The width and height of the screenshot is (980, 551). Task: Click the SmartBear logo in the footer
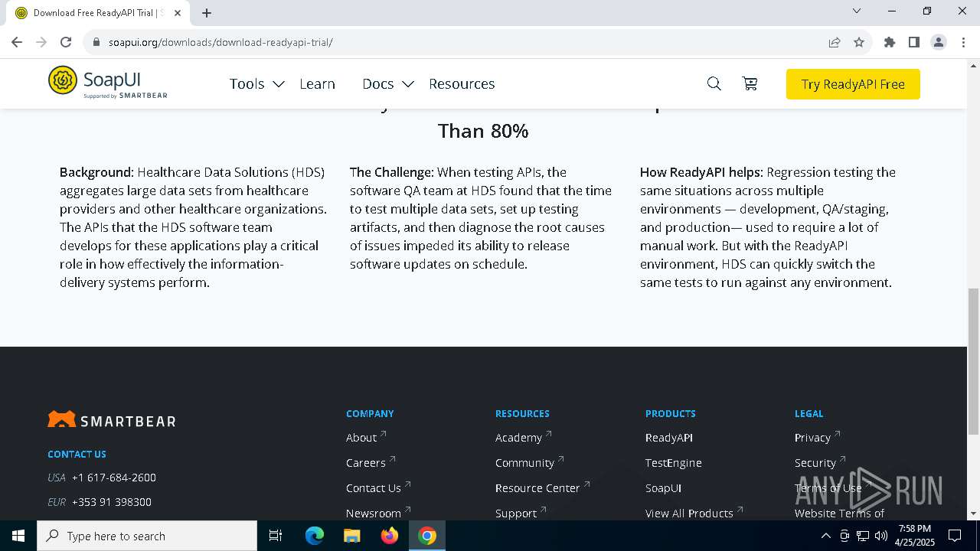112,420
